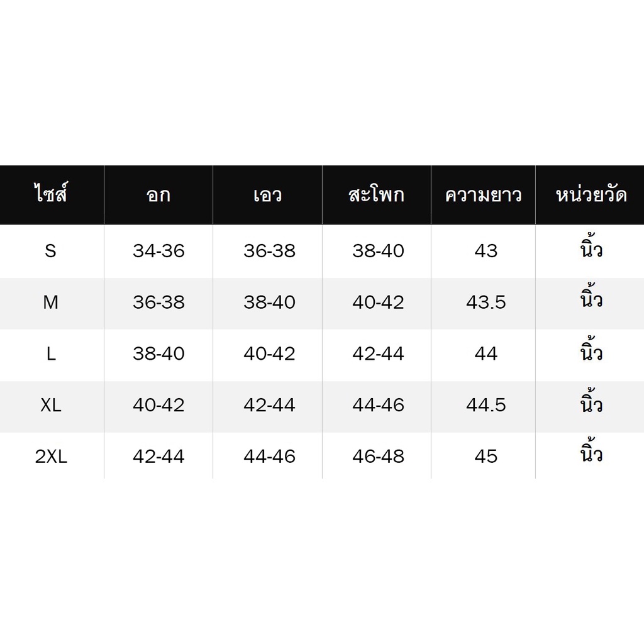Click the สะโพก column header
The image size is (644, 644).
point(376,194)
